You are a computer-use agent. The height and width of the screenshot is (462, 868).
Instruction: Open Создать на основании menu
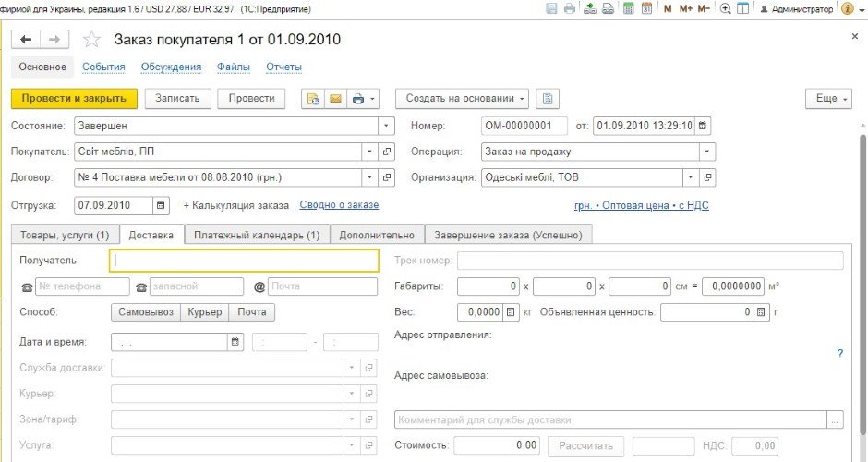(x=462, y=99)
